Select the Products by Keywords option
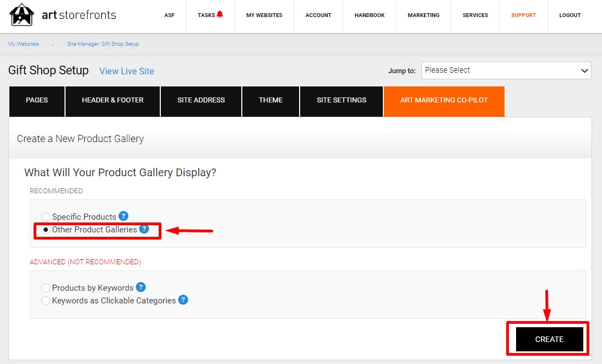Viewport: 602px width, 364px height. [45, 287]
